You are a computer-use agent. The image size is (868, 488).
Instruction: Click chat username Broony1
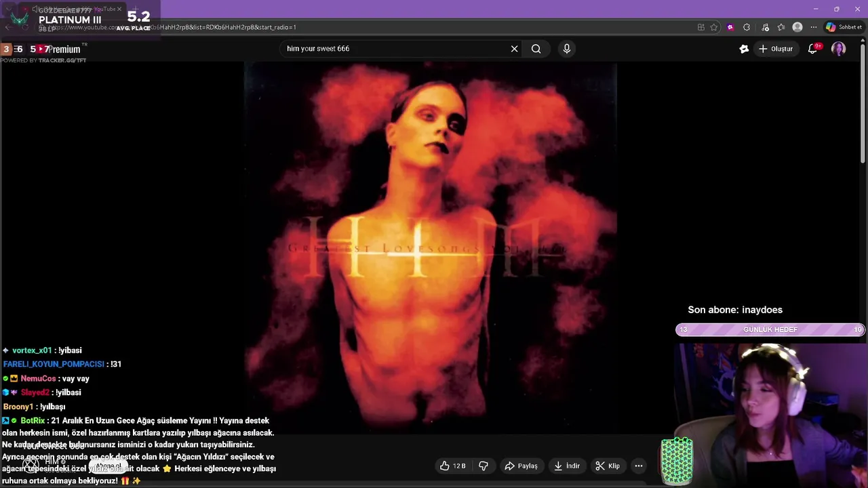click(18, 407)
